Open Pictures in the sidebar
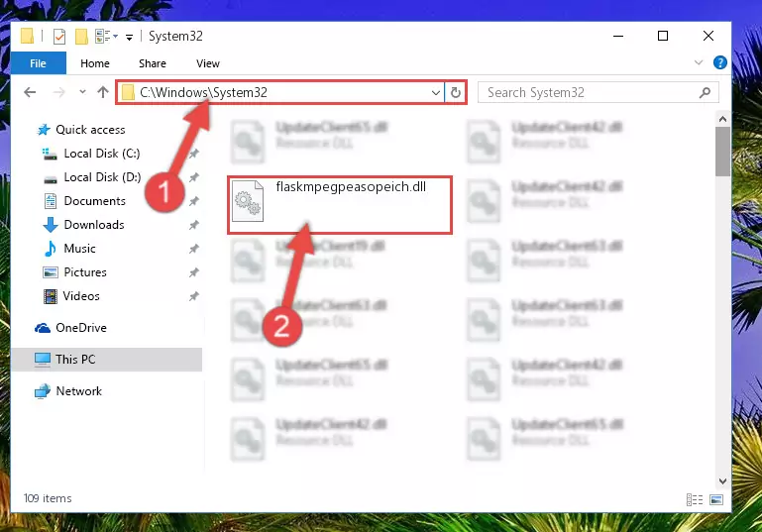The image size is (762, 532). 85,272
